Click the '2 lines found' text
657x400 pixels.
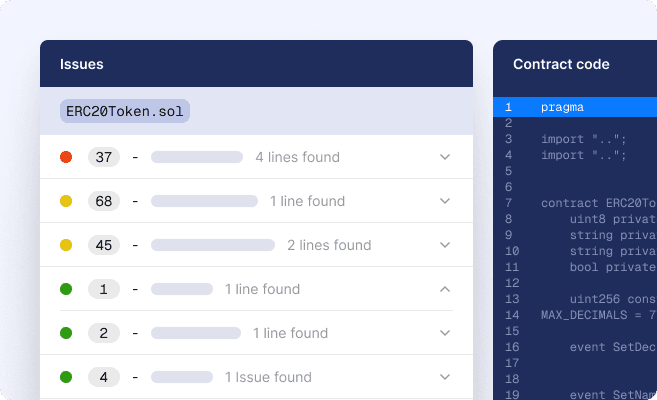pos(329,245)
